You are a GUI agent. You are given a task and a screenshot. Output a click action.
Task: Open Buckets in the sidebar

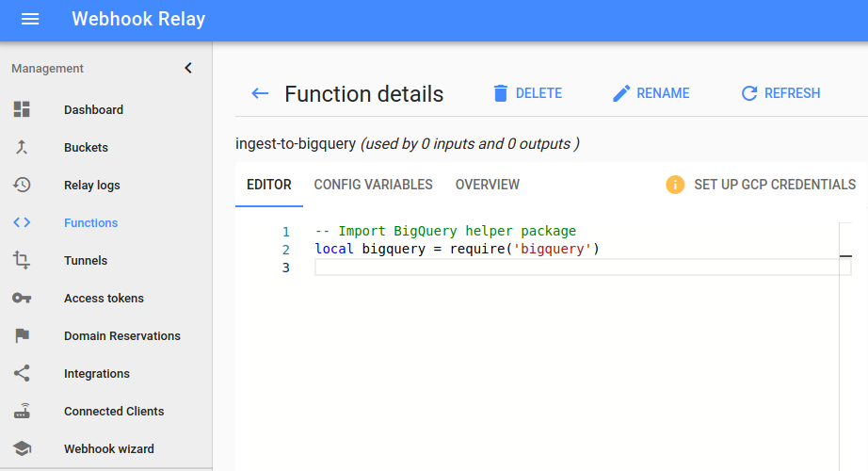click(x=86, y=147)
